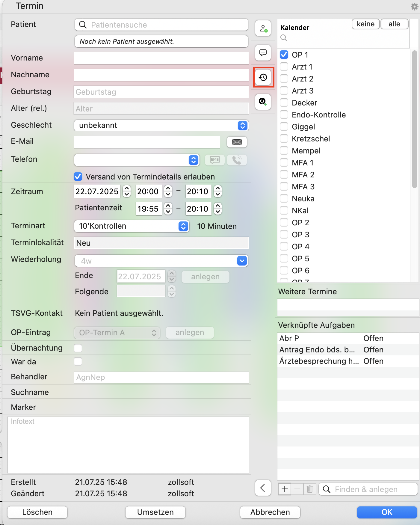Click the Patientensuche search field
Image resolution: width=420 pixels, height=525 pixels.
[161, 25]
